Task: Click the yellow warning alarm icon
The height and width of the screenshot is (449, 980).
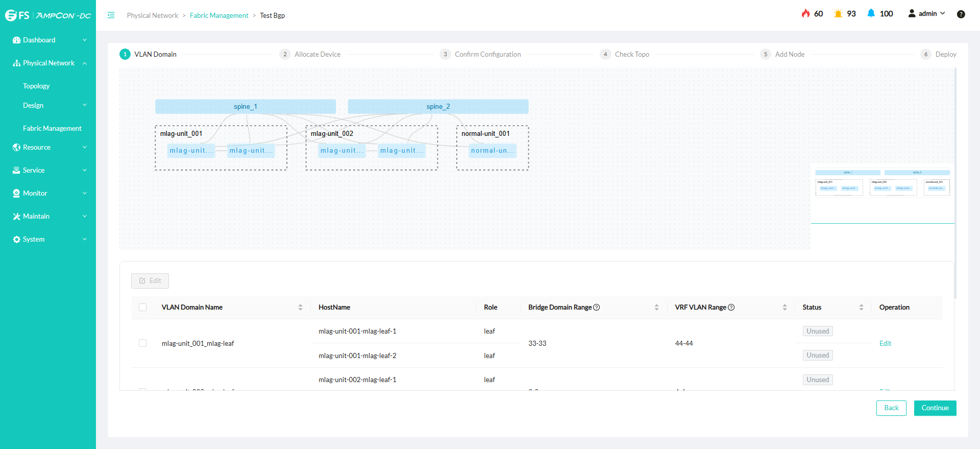Action: (x=838, y=14)
